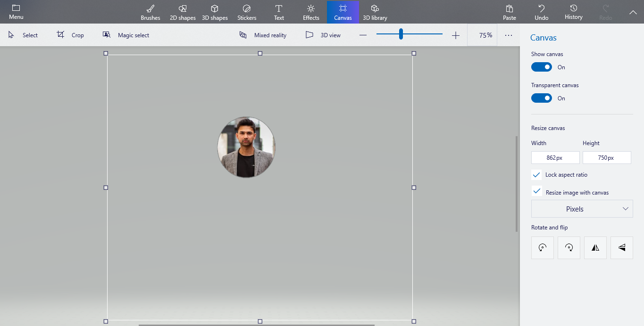Screen dimensions: 644x326
Task: Browse the 3D library
Action: point(375,12)
